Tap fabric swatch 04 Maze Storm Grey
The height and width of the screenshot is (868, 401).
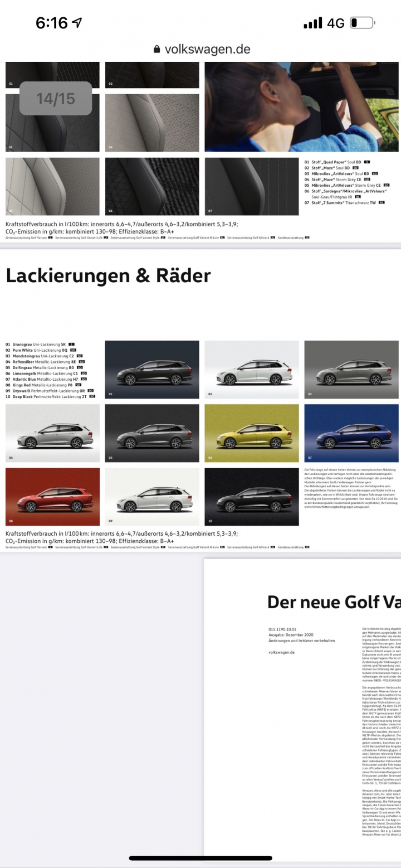tap(152, 123)
